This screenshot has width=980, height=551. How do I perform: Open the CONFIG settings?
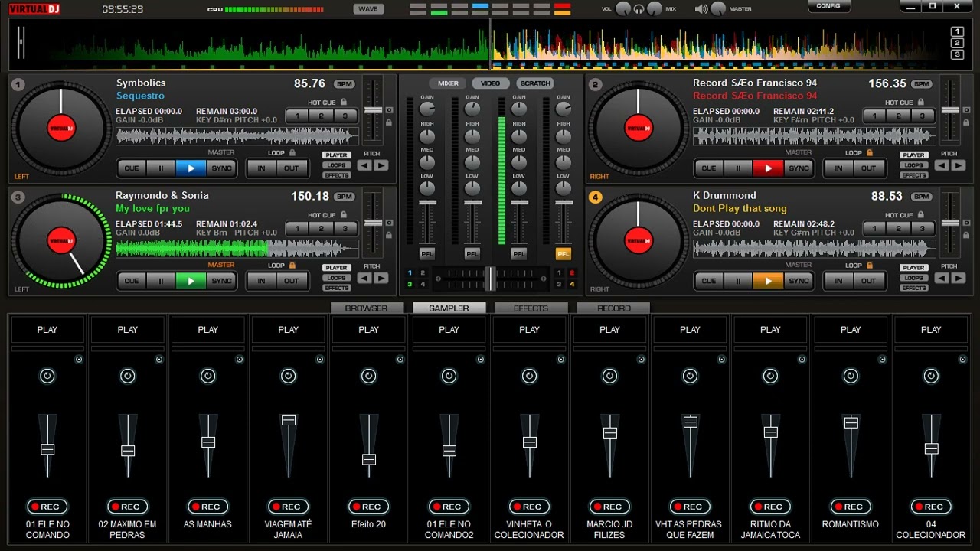coord(828,6)
